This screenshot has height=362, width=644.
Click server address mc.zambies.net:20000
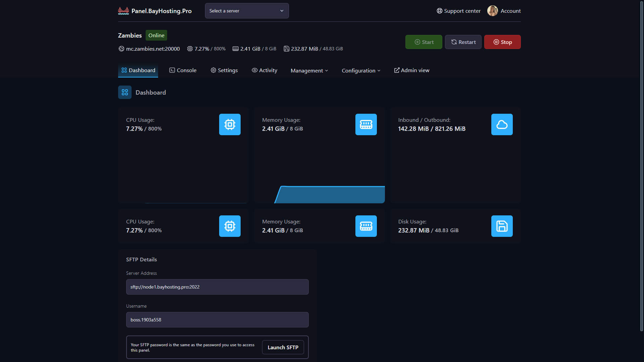(x=153, y=49)
